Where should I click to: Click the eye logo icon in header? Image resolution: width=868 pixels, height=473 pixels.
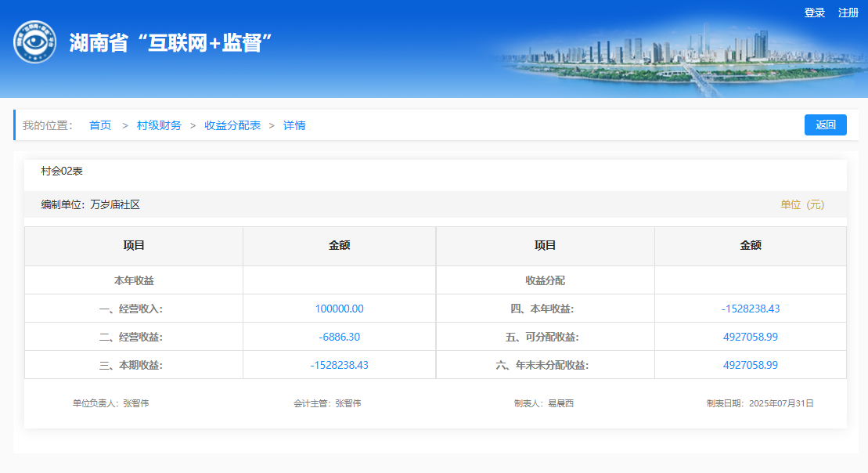(x=34, y=42)
